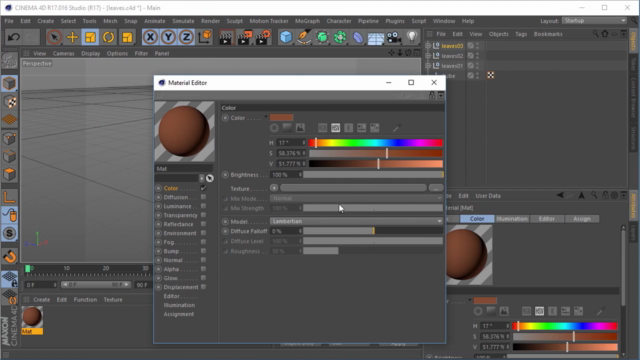Open the Spline pen tool
640x360 pixels.
[304, 37]
